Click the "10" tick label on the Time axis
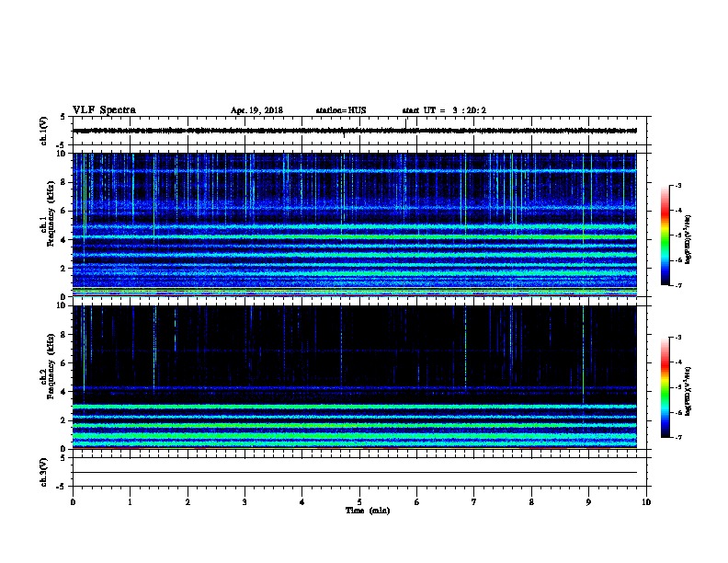Viewport: 728px width, 563px height. pyautogui.click(x=646, y=502)
